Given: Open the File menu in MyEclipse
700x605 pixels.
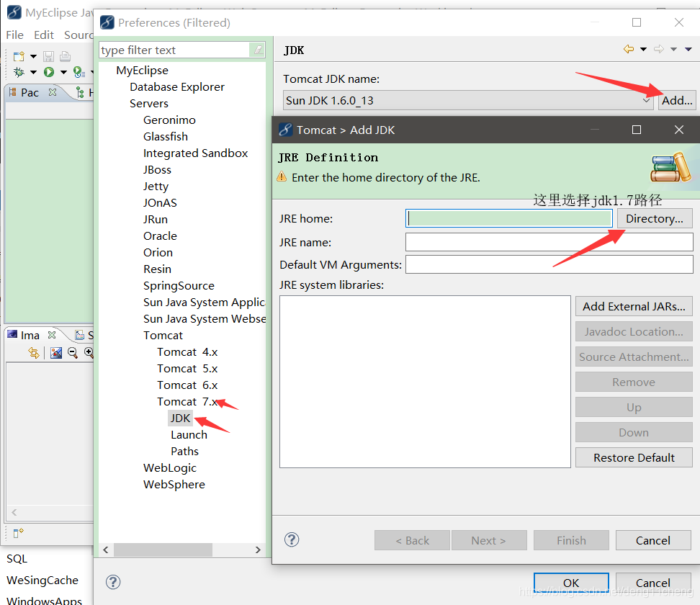Looking at the screenshot, I should click(x=14, y=35).
